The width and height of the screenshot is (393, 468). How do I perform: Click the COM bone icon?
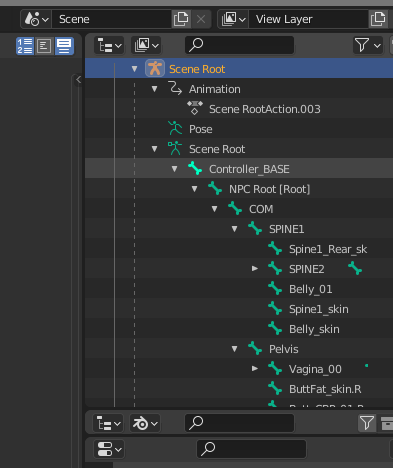[x=235, y=208]
